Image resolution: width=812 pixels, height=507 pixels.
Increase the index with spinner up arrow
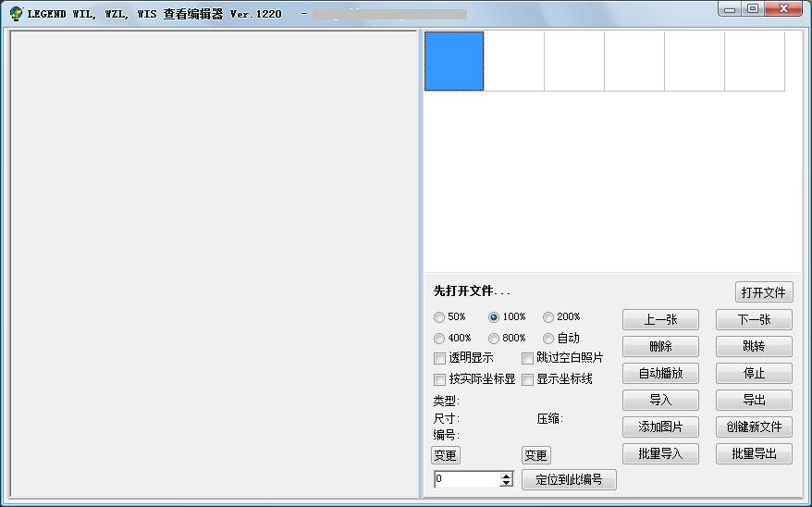[x=507, y=476]
